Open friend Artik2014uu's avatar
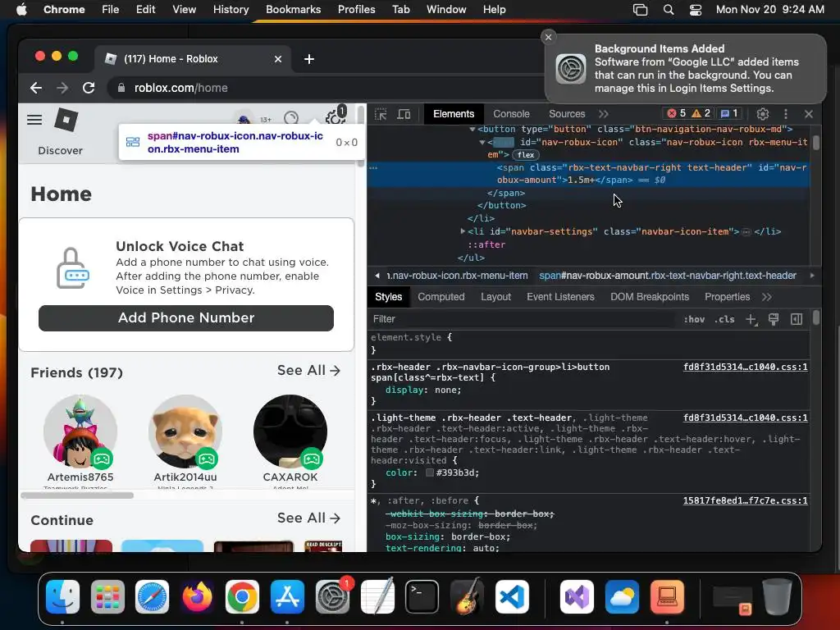Screen dimensions: 840x630 tap(185, 431)
